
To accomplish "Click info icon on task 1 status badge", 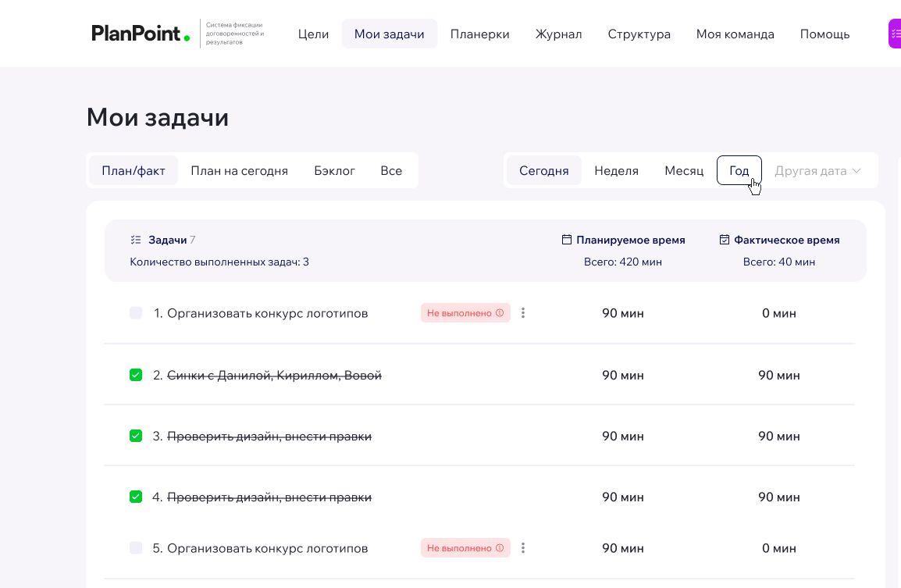I will [x=500, y=313].
